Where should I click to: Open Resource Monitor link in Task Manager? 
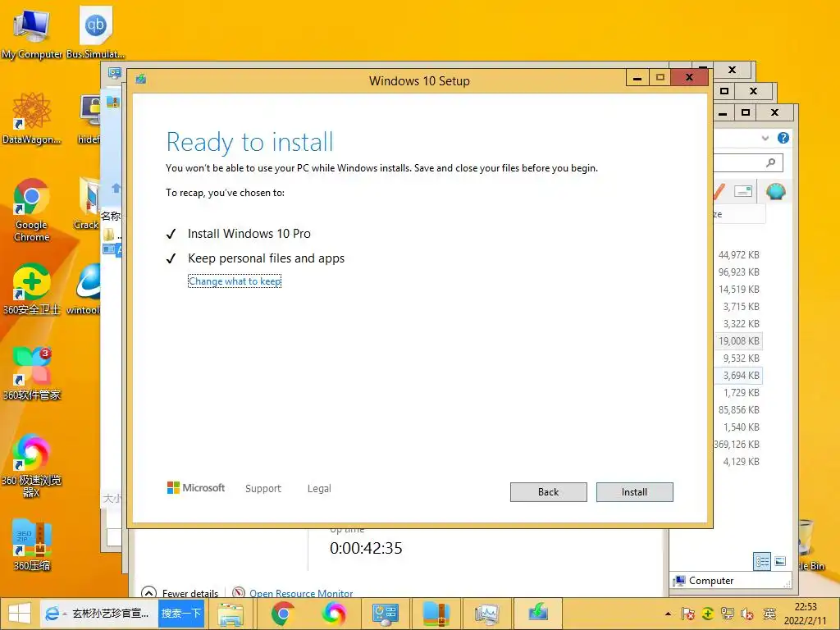[x=301, y=593]
